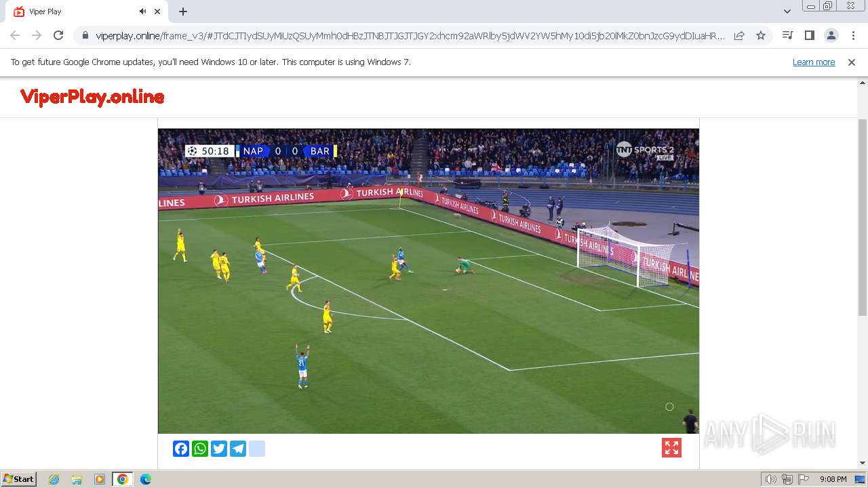Open network status tray icon
The width and height of the screenshot is (868, 488).
(787, 479)
